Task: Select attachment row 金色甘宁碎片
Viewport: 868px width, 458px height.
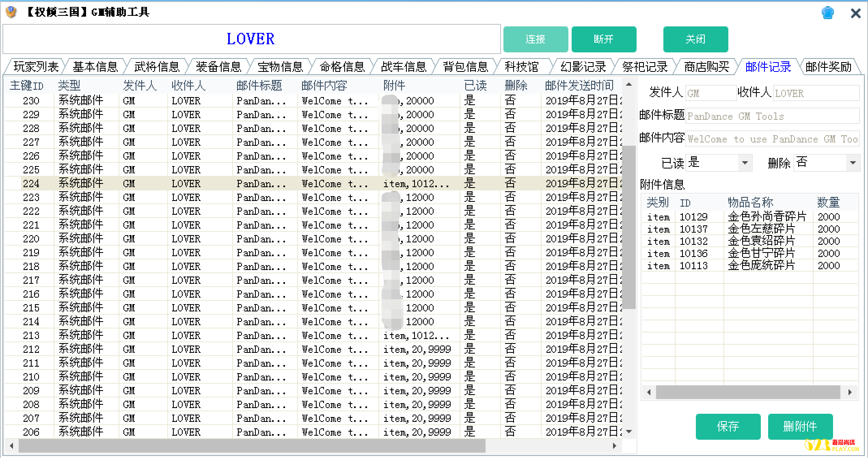Action: 750,253
